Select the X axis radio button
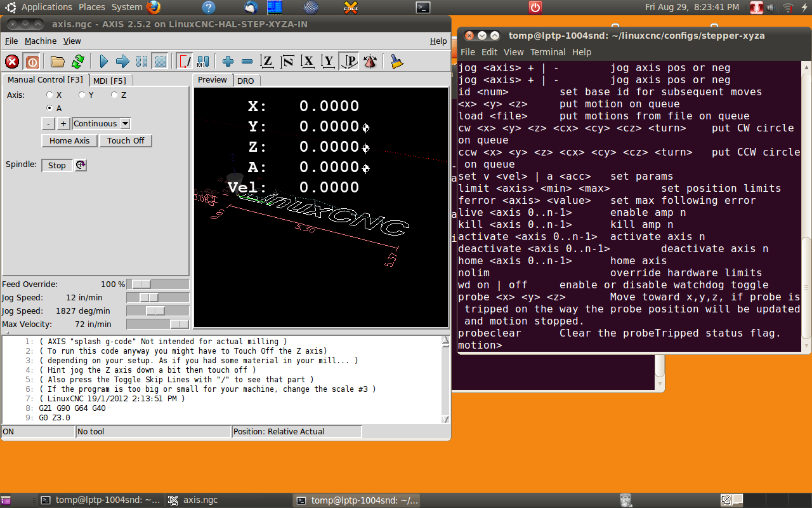 click(49, 95)
